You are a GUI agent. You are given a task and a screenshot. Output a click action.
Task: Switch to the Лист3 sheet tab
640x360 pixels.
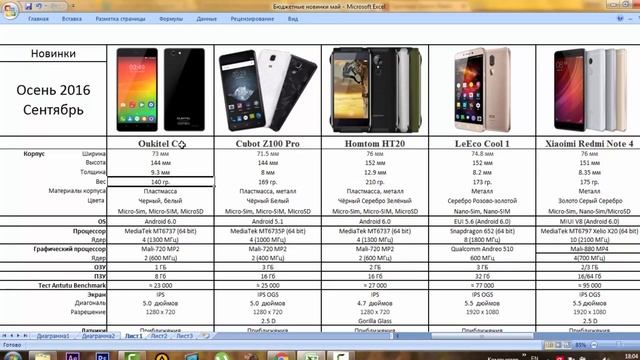point(184,336)
